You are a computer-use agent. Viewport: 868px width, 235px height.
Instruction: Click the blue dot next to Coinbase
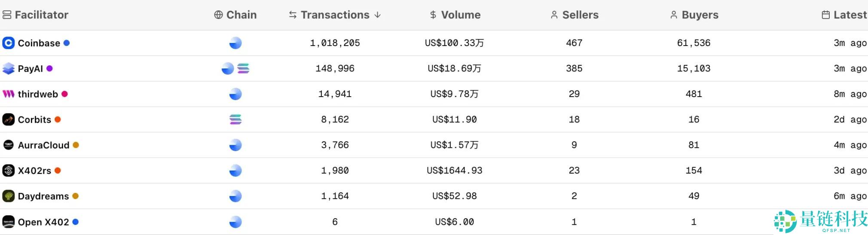[x=67, y=43]
